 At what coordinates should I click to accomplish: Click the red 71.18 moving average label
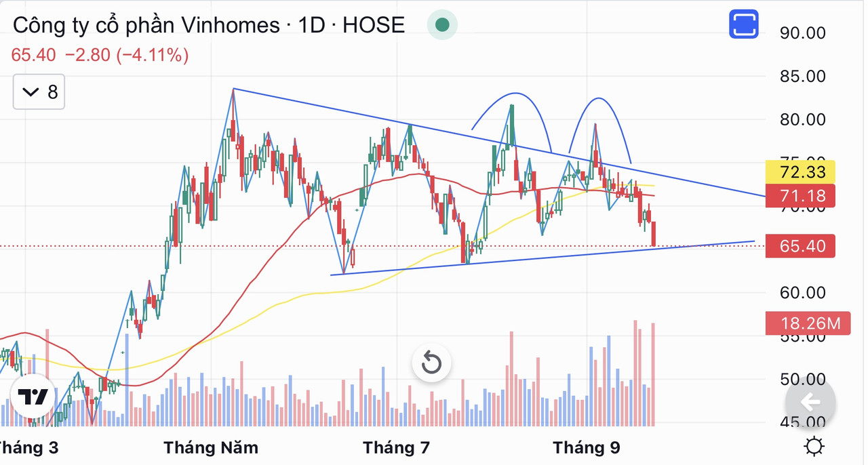(x=800, y=197)
